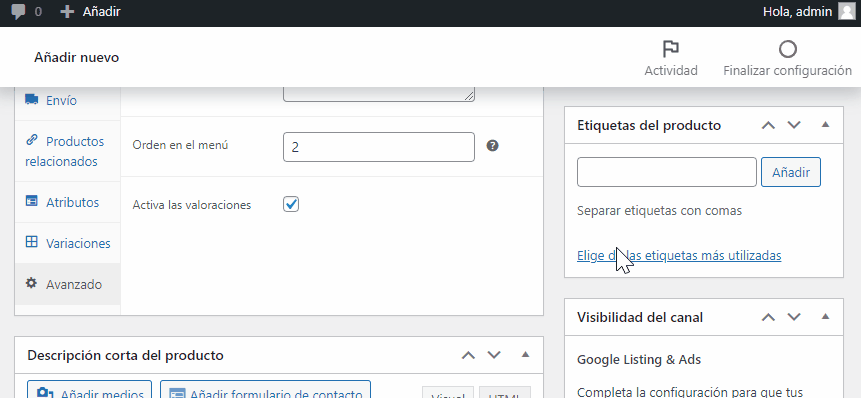Switch to the Atributos tab
Image resolution: width=861 pixels, height=398 pixels.
pyautogui.click(x=68, y=202)
